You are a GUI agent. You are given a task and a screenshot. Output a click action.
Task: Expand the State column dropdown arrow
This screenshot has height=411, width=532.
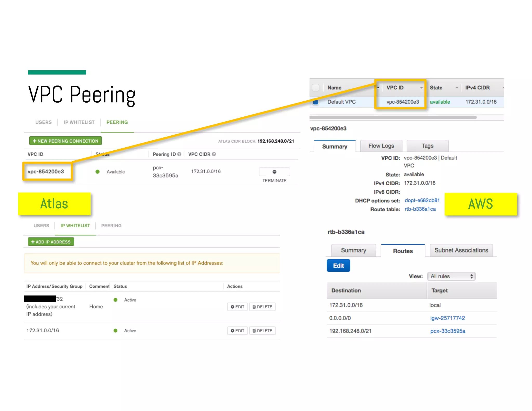pos(456,88)
